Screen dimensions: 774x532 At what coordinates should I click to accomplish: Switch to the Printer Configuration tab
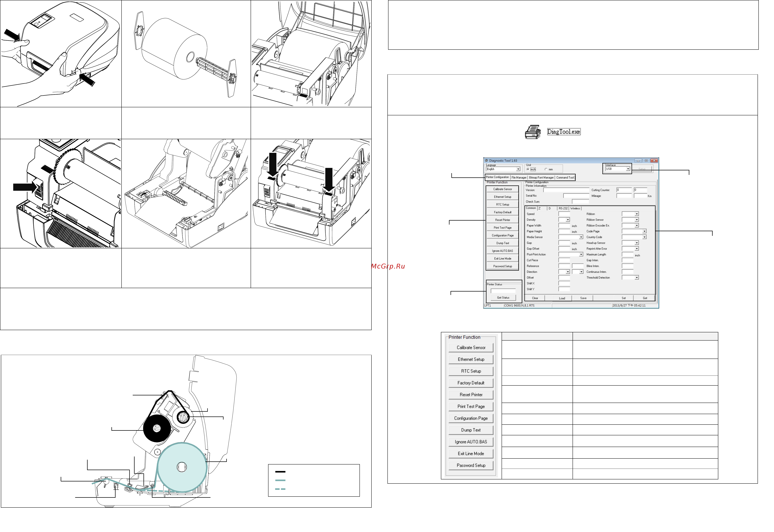(497, 177)
